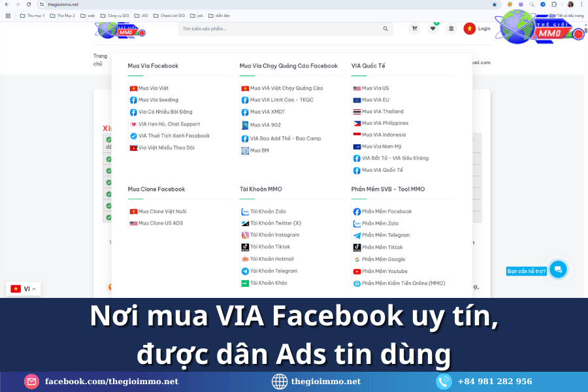This screenshot has height=392, width=588.
Task: Bookmark this page with the star icon
Action: [x=495, y=5]
